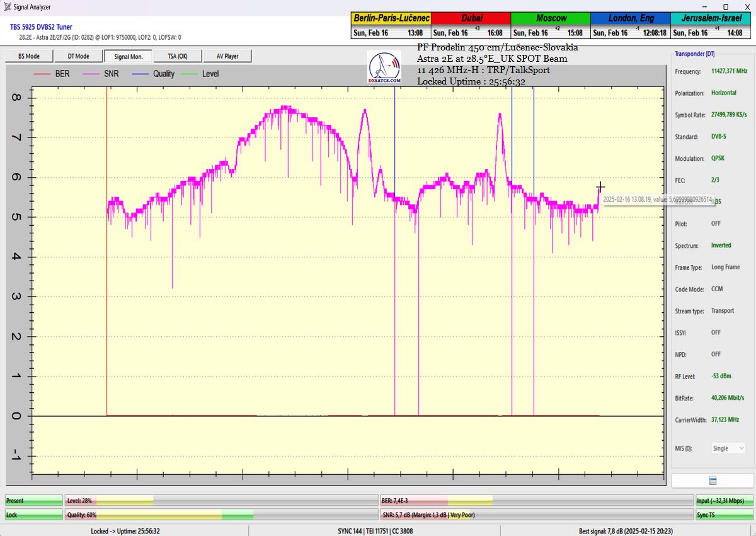Screen dimensions: 756x536
Task: Open the TSA (OK) view
Action: pos(177,56)
